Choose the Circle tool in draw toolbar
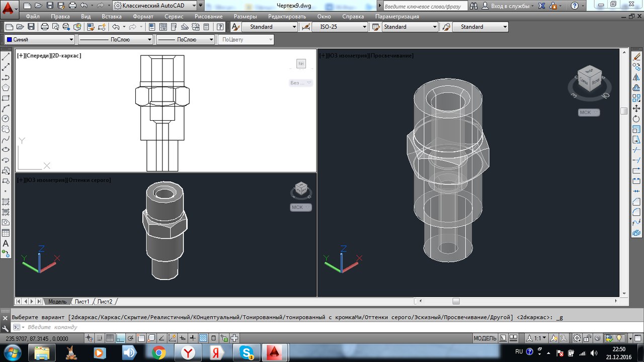This screenshot has width=644, height=362. tap(6, 119)
